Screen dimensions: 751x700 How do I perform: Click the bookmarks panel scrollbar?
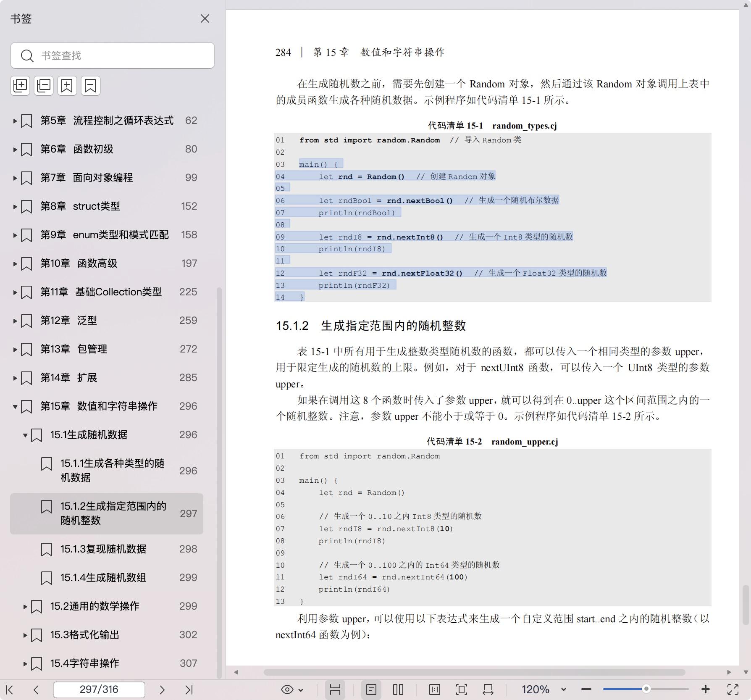coord(219,483)
